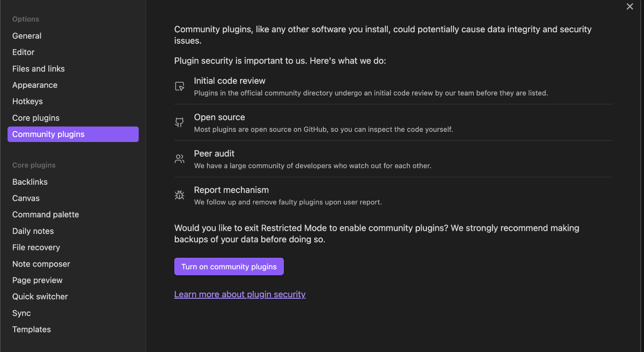This screenshot has height=352, width=644.
Task: Open the General settings section
Action: pos(27,35)
